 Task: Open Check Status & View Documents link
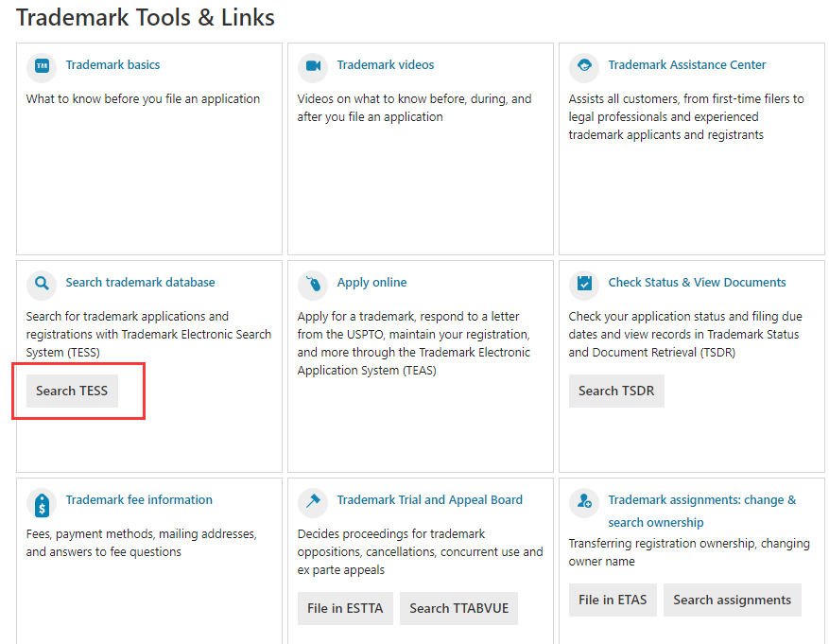click(x=697, y=283)
